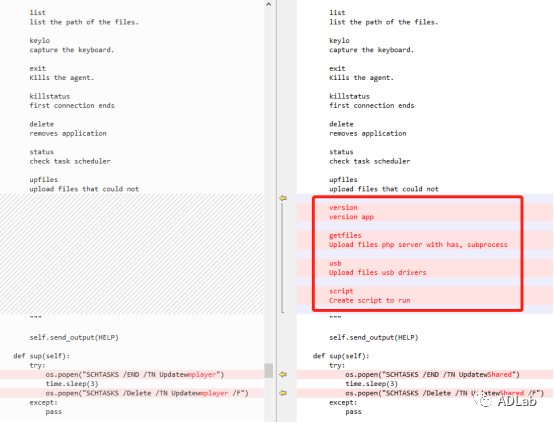554x423 pixels.
Task: Click 'def sup(self):' in the left pane
Action: click(x=42, y=356)
